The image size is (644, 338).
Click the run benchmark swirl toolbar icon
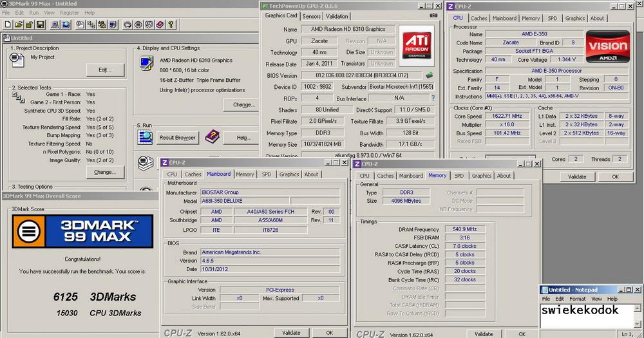(128, 24)
